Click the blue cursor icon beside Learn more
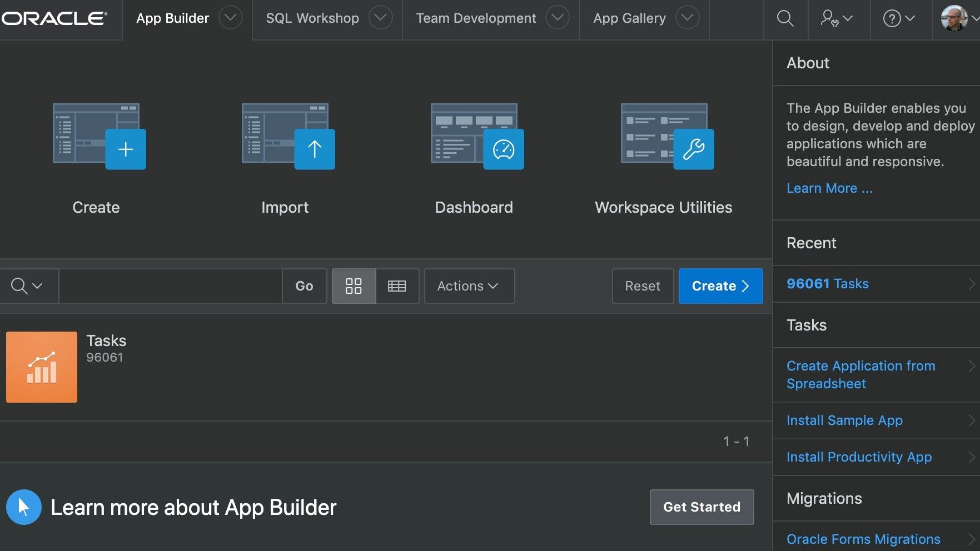 24,507
